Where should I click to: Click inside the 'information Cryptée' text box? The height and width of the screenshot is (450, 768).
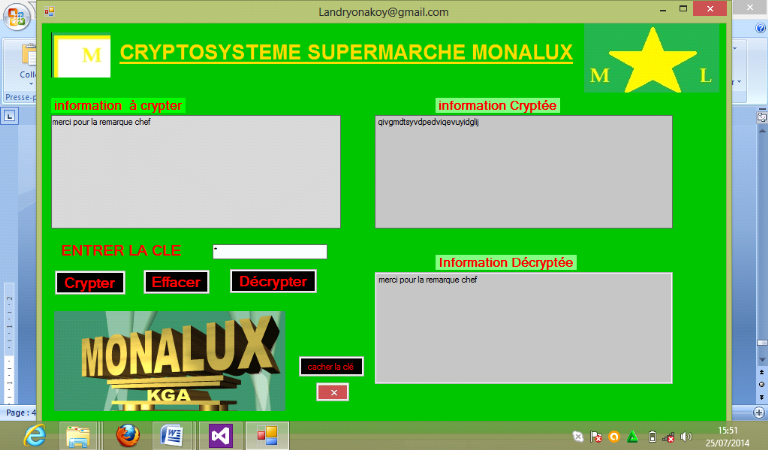point(524,172)
